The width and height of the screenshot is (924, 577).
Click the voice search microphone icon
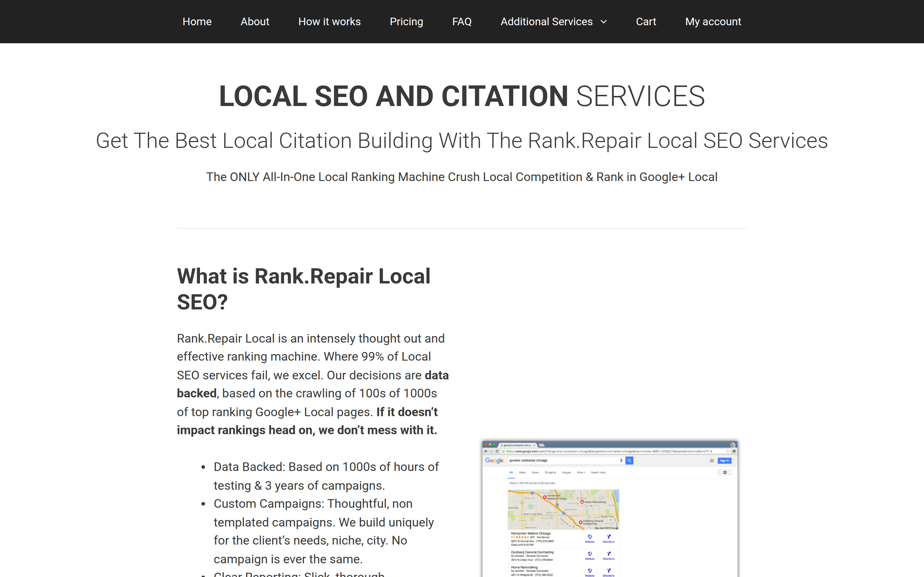tap(621, 461)
